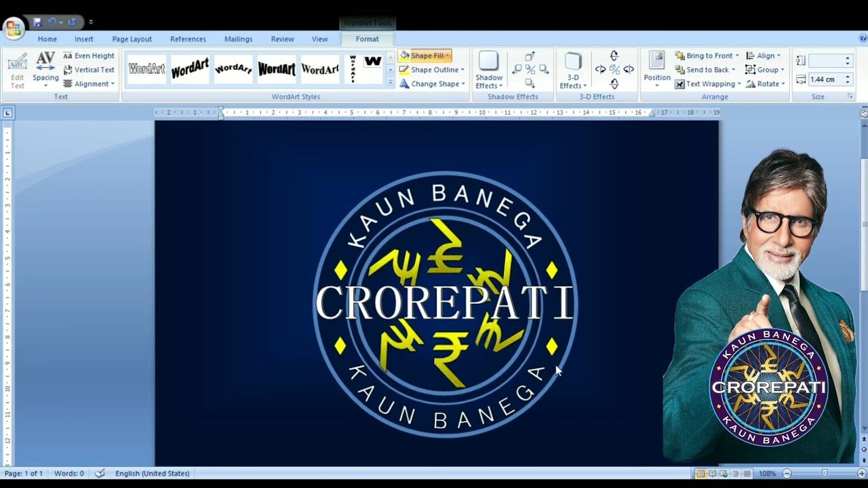Screen dimensions: 868x488
Task: Open the 3-D Effects menu
Action: pos(573,70)
